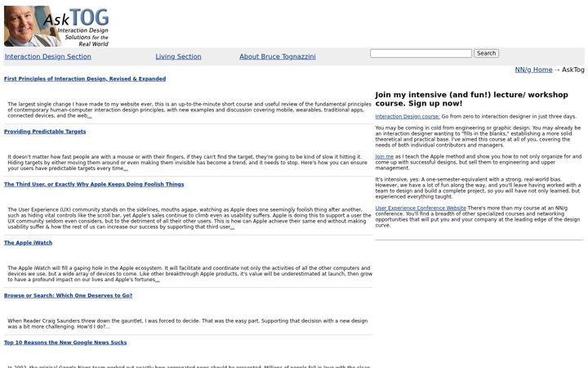Open The Third User article link
This screenshot has width=588, height=368.
tap(94, 184)
